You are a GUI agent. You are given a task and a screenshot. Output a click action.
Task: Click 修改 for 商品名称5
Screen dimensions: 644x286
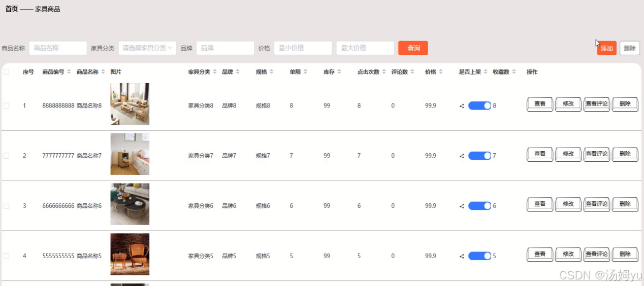tap(568, 255)
